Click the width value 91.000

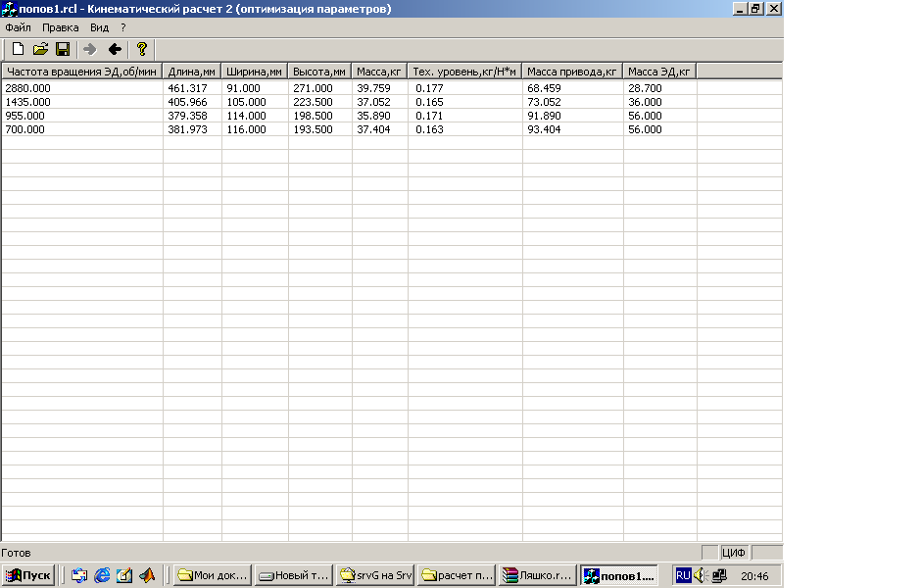click(x=243, y=88)
